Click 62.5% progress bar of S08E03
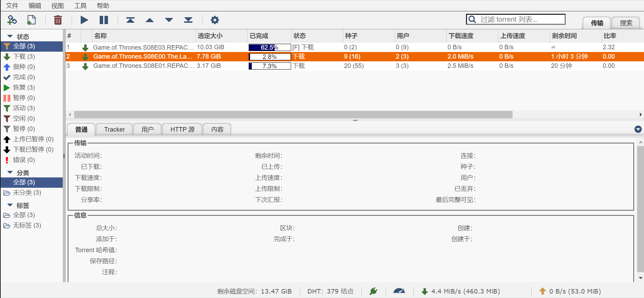 point(270,47)
